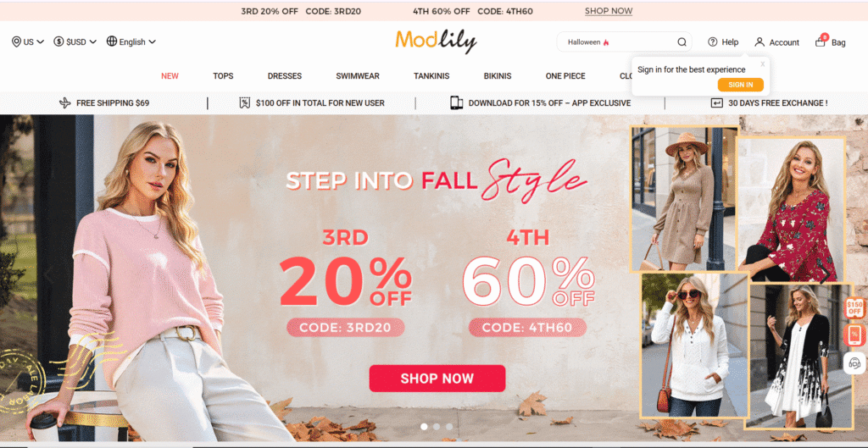Open the $USD currency dropdown
Screen dimensions: 868x448
[x=75, y=42]
